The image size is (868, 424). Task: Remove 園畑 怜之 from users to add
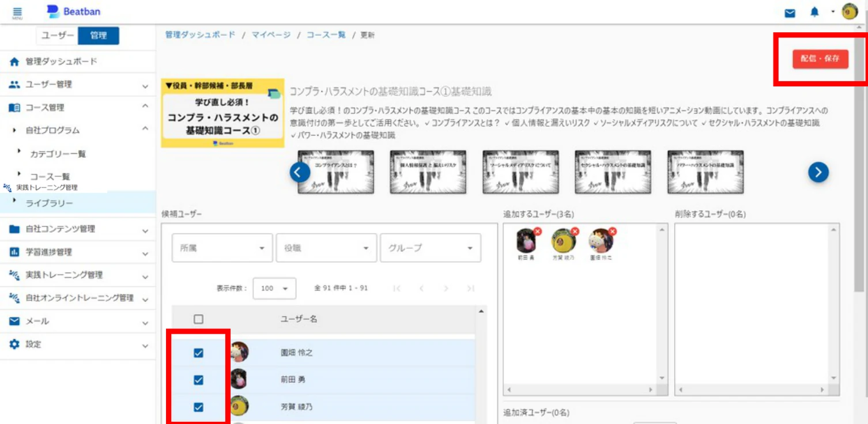pyautogui.click(x=612, y=232)
